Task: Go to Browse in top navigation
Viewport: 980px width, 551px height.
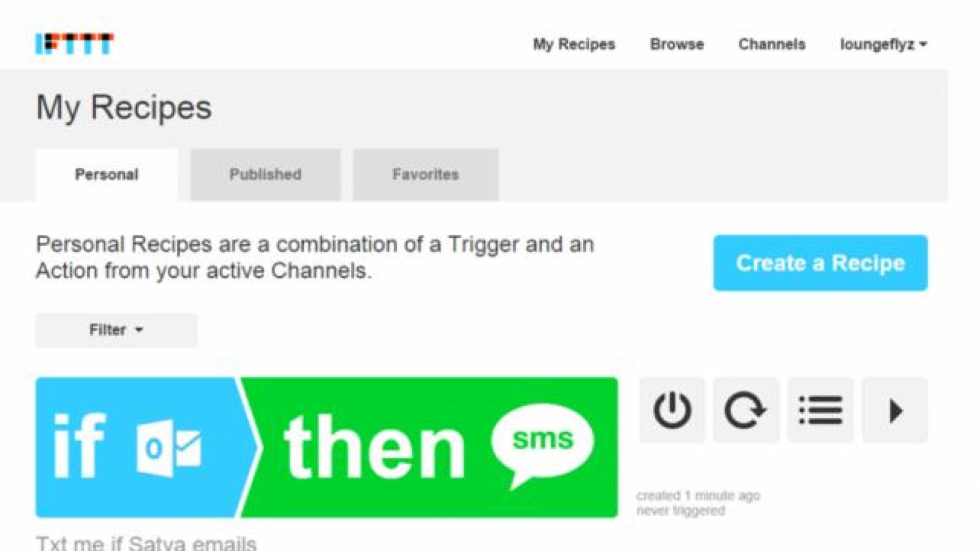Action: [x=677, y=44]
